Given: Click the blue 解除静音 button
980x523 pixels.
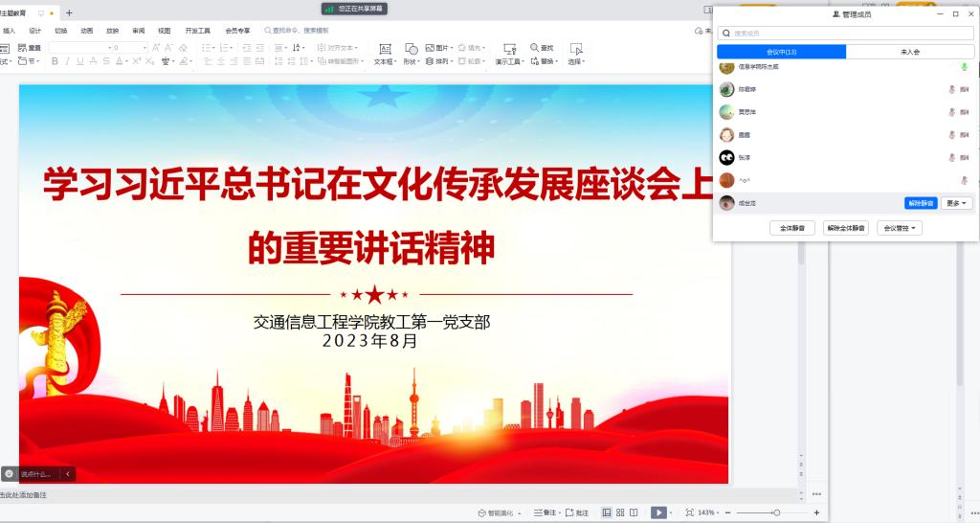Looking at the screenshot, I should 921,203.
